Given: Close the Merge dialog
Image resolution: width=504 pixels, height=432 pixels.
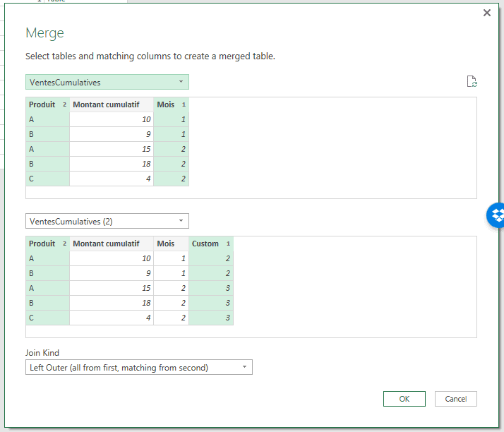Looking at the screenshot, I should 486,13.
